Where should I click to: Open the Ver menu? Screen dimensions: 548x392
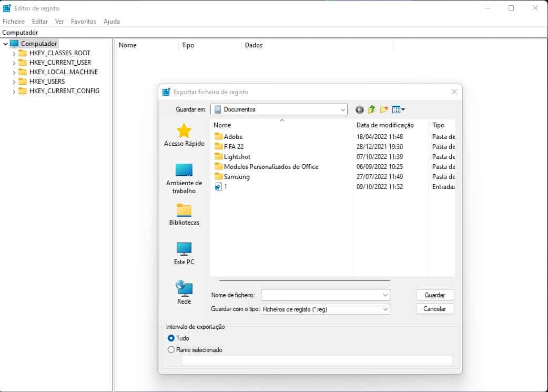click(x=59, y=22)
